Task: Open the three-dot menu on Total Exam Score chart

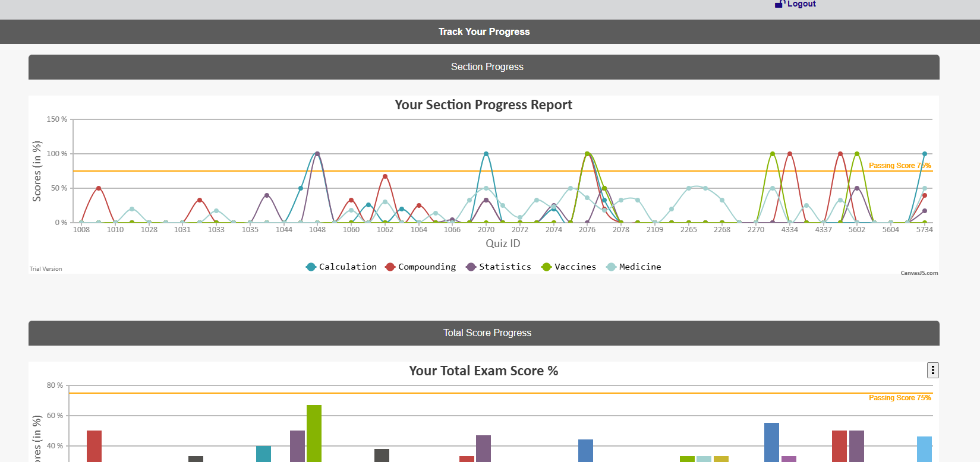Action: pos(932,371)
